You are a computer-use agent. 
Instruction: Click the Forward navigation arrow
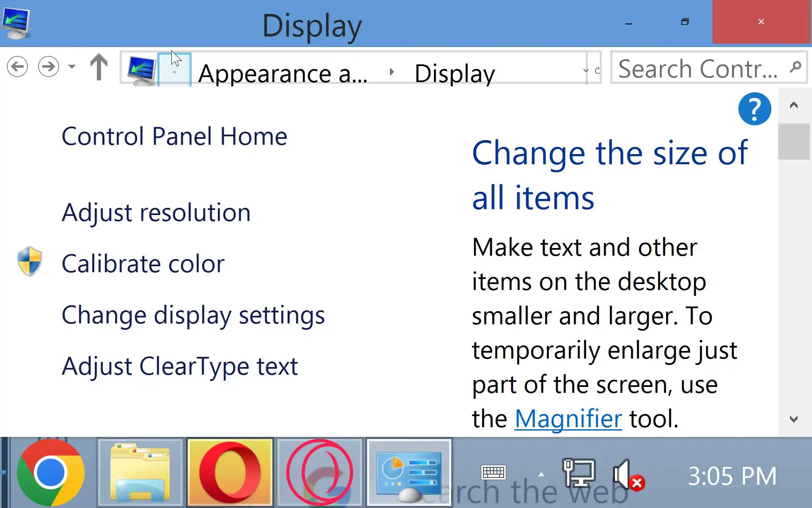[x=48, y=67]
